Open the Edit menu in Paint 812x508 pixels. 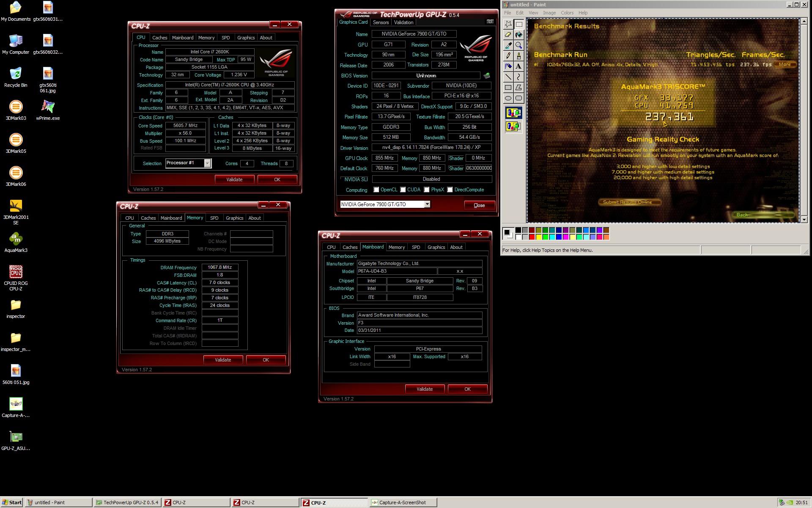tap(520, 13)
